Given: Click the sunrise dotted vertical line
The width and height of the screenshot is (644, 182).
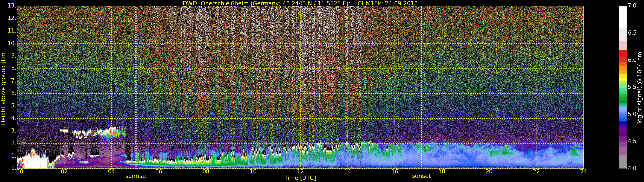Looking at the screenshot, I should (136, 87).
